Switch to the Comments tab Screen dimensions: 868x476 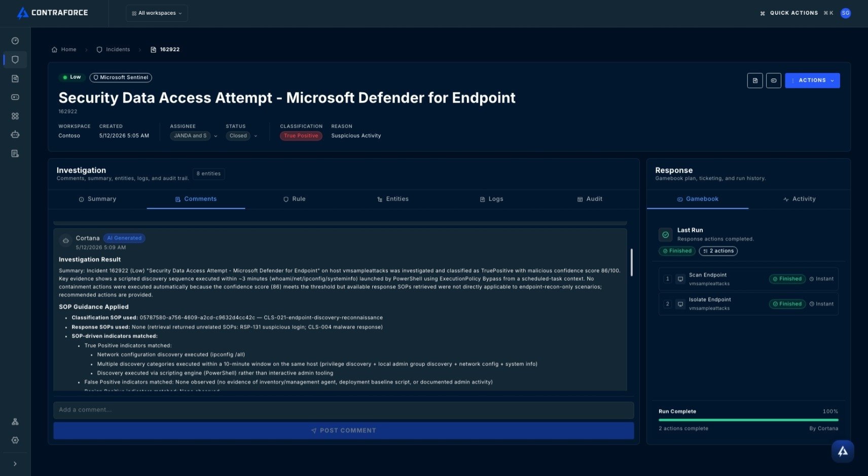tap(196, 199)
